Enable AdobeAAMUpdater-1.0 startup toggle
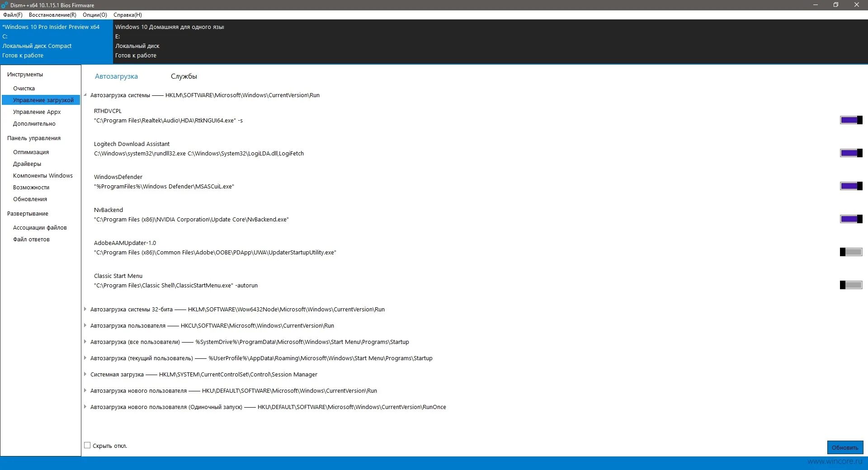 (x=851, y=252)
